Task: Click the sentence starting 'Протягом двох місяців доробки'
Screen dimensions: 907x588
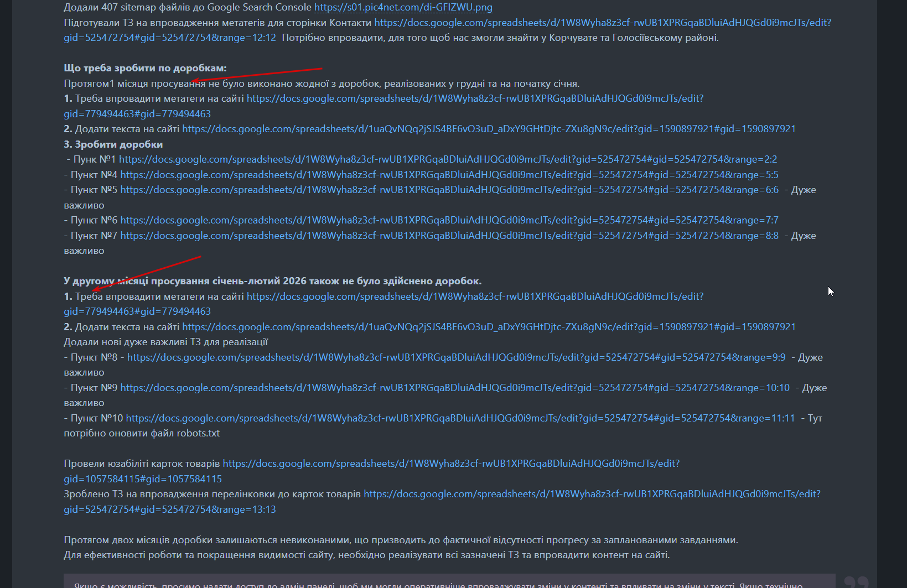Action: click(401, 540)
